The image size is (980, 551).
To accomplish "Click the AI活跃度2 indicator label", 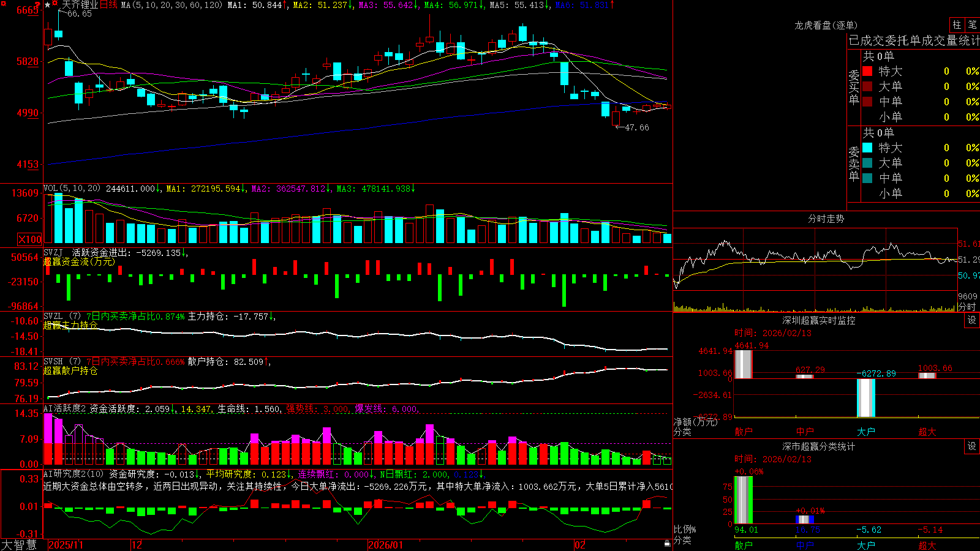I will tap(65, 409).
